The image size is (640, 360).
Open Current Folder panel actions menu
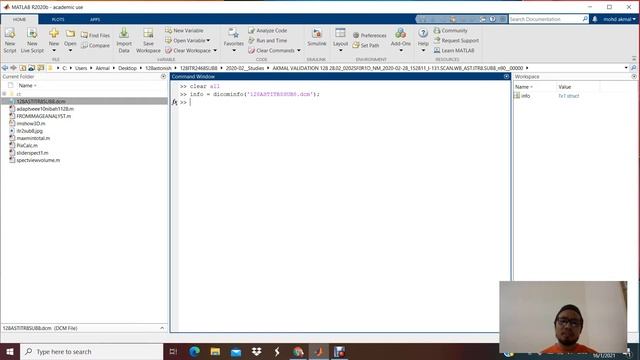click(163, 76)
